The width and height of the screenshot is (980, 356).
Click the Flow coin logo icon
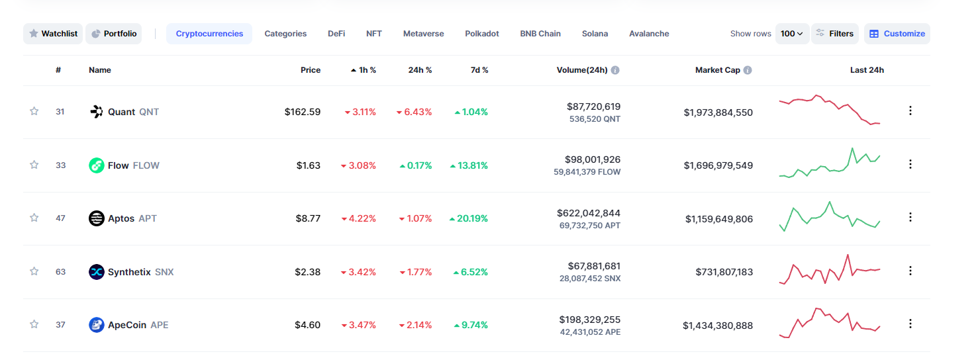click(97, 165)
